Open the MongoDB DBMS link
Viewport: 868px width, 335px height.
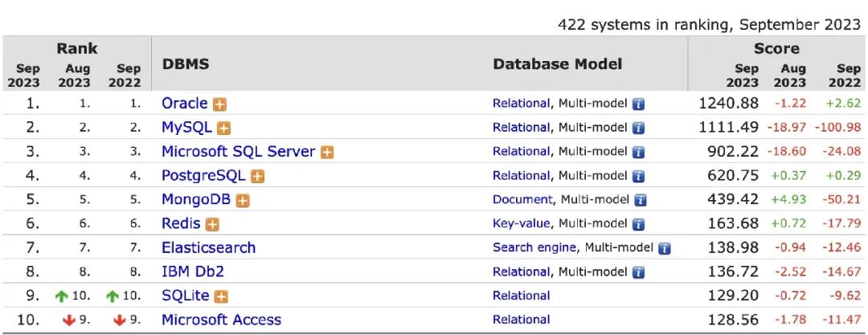[x=196, y=199]
